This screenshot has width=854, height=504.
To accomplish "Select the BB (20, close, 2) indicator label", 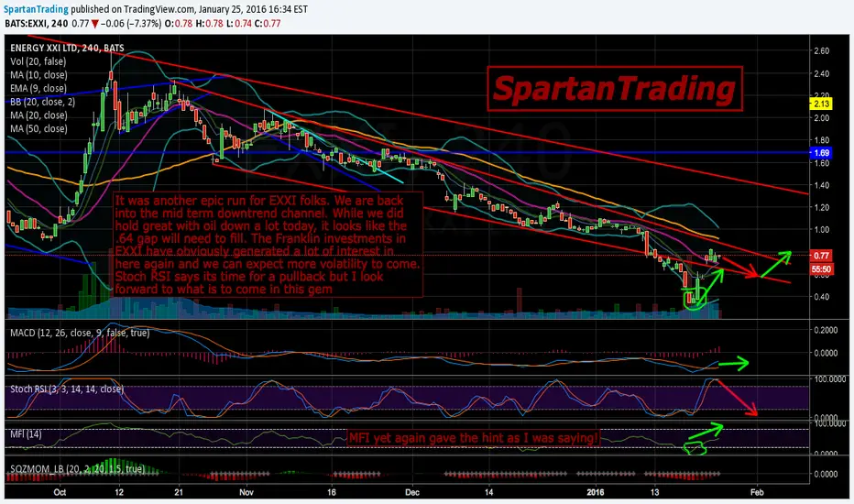I will (x=42, y=102).
